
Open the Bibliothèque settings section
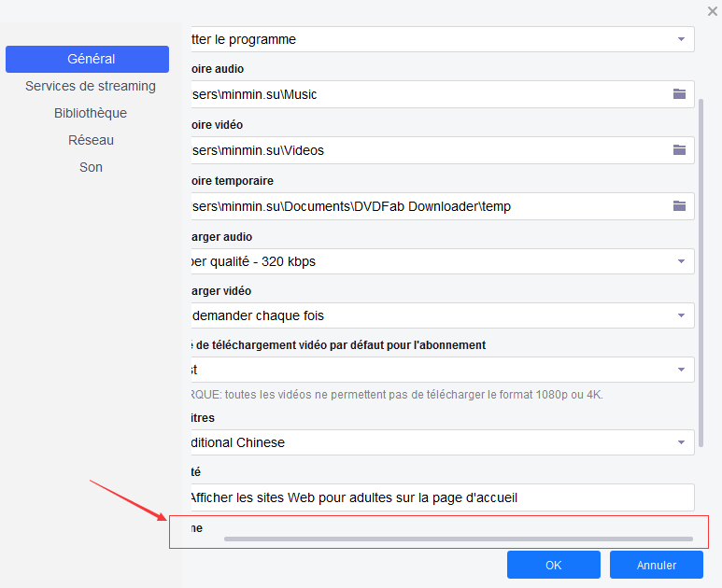click(91, 113)
